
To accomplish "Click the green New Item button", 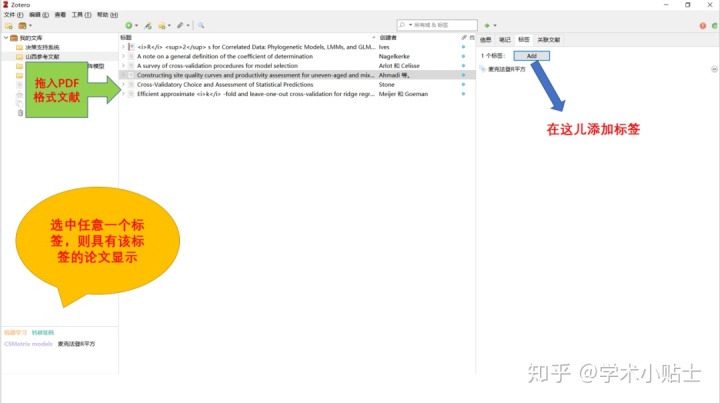I will pos(131,26).
